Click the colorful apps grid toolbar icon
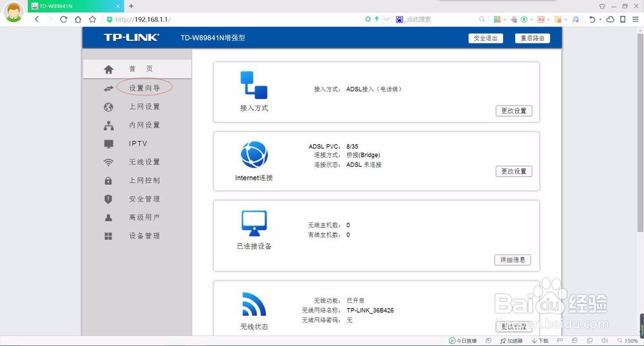This screenshot has width=644, height=346. point(497,19)
